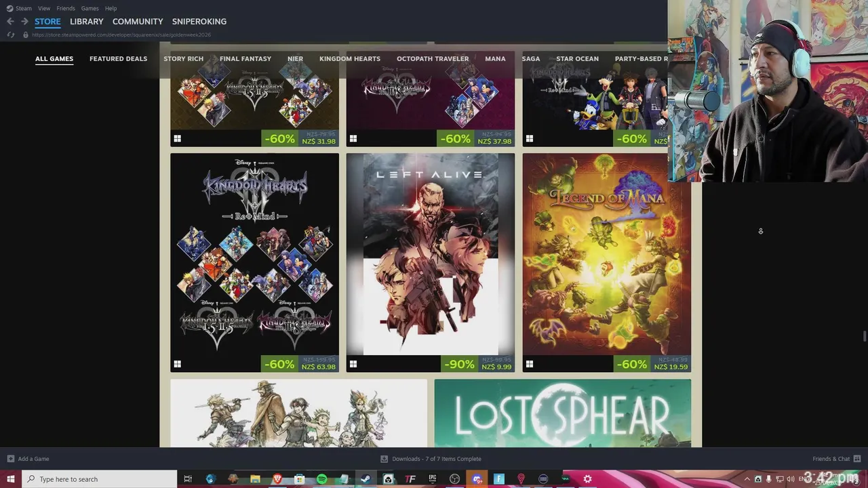Viewport: 868px width, 488px height.
Task: Open Microsoft Store from the taskbar
Action: [299, 479]
